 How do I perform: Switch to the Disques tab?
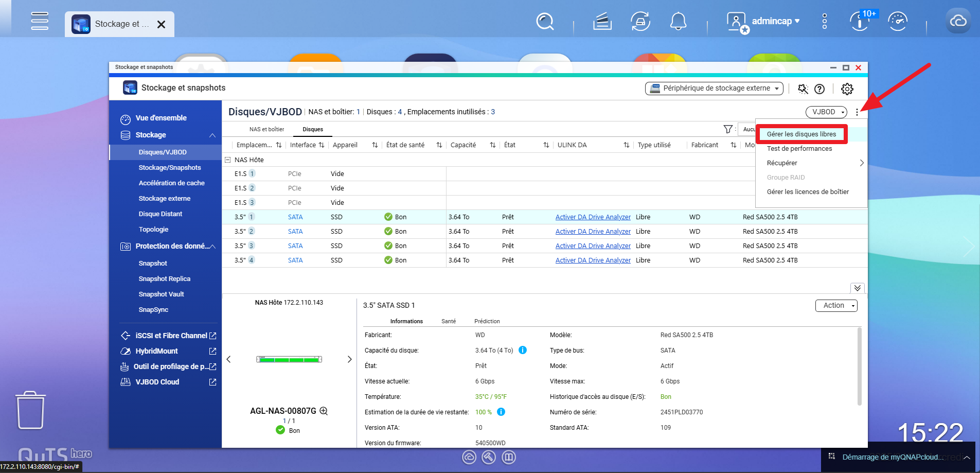point(313,129)
